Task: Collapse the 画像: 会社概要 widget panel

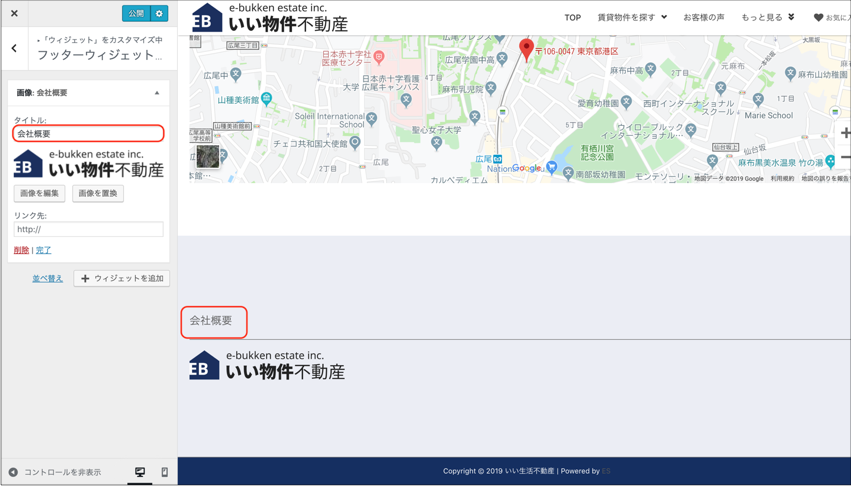Action: (157, 93)
